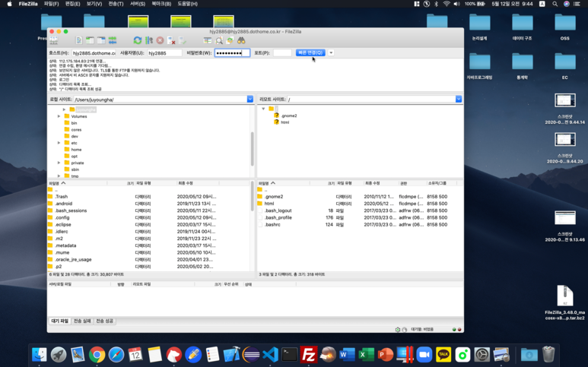Click the local tree vertical scrollbar
This screenshot has height=367, width=588.
click(252, 149)
